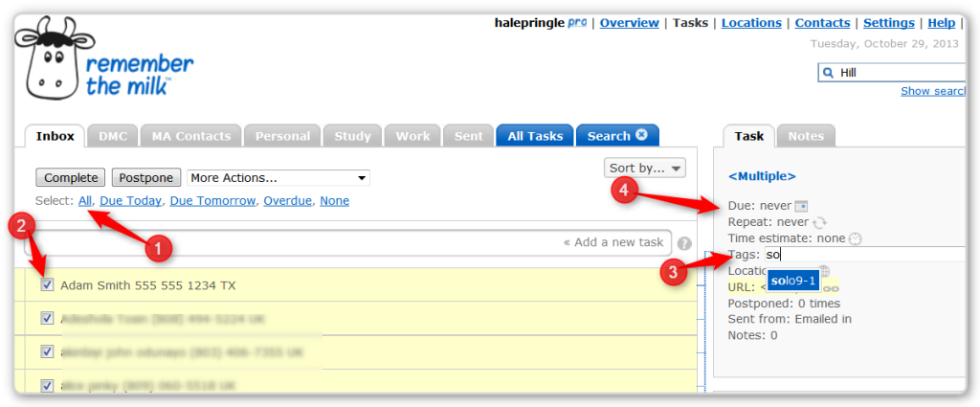This screenshot has height=407, width=980.
Task: Open the All Tasks tab
Action: coord(535,136)
